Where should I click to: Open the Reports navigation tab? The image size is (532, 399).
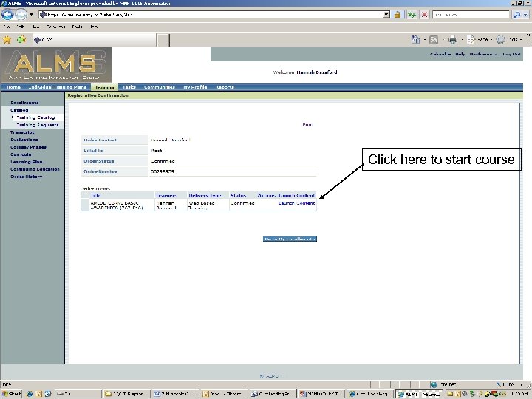[225, 87]
